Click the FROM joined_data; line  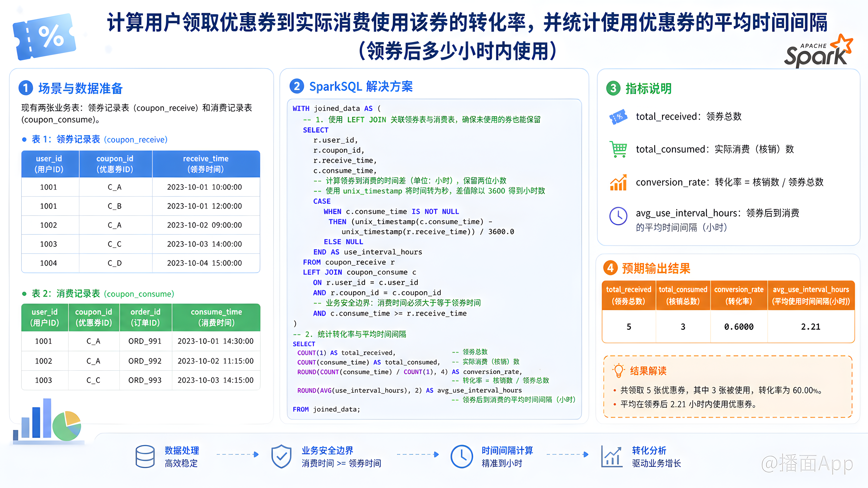tap(326, 409)
